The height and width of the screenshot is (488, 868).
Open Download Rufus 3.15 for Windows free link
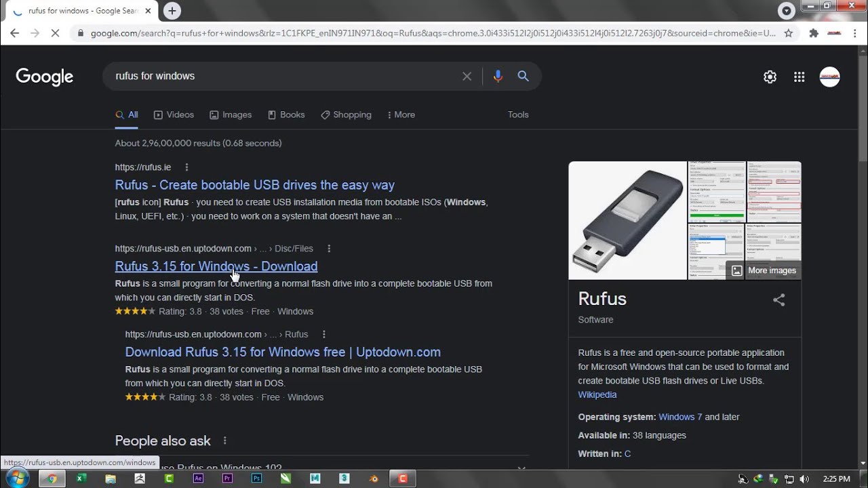(x=283, y=352)
